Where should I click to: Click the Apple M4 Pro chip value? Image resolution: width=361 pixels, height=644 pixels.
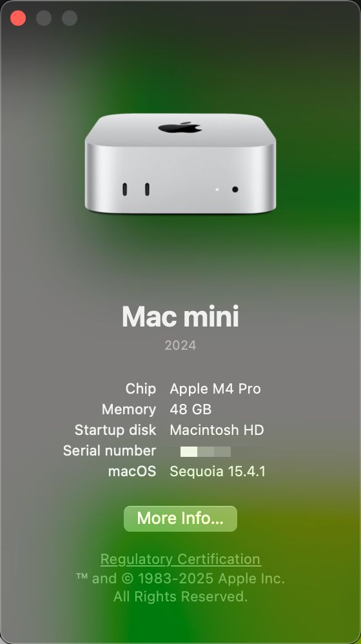pos(215,388)
